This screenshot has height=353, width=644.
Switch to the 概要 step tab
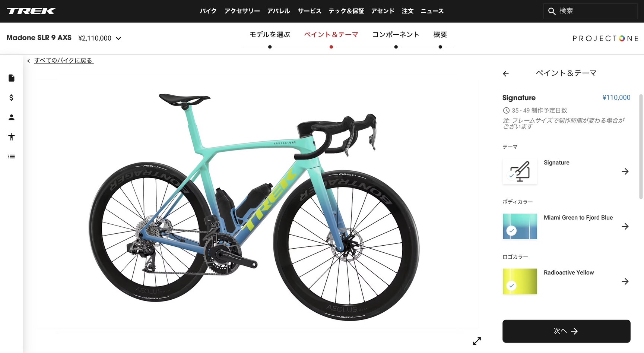[x=440, y=35]
